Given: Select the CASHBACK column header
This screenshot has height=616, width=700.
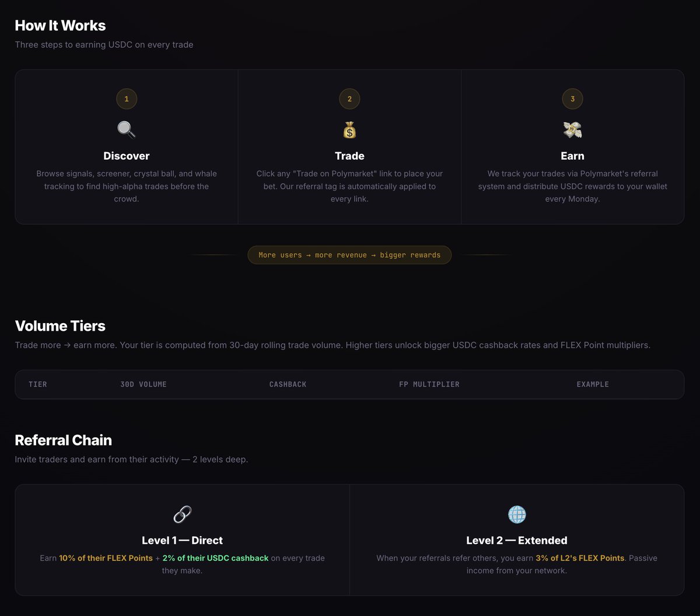Looking at the screenshot, I should (x=288, y=384).
